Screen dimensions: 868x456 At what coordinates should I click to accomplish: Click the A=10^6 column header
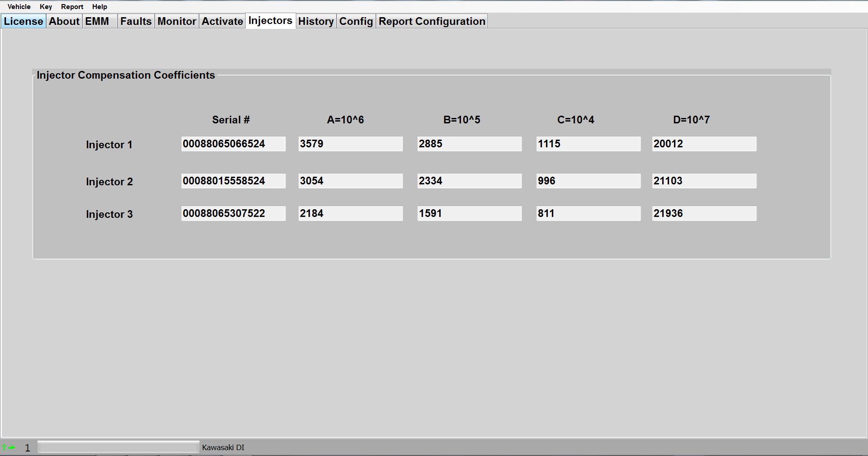[346, 120]
